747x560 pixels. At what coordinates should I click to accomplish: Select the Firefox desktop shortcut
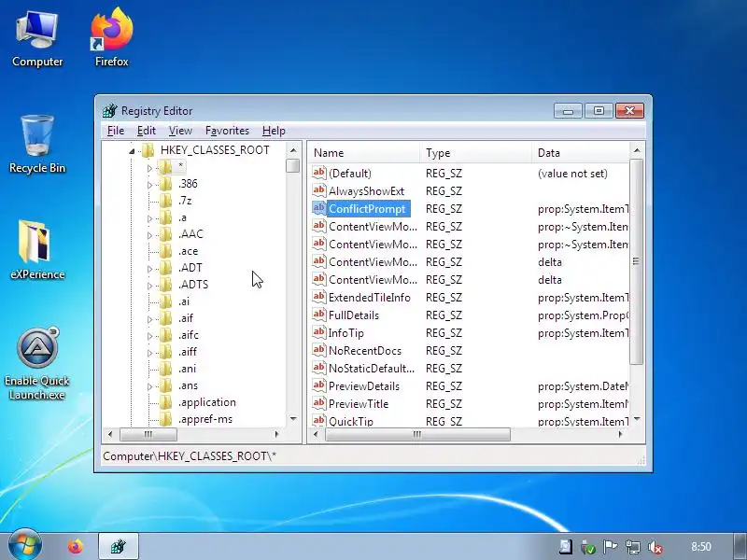[x=111, y=37]
